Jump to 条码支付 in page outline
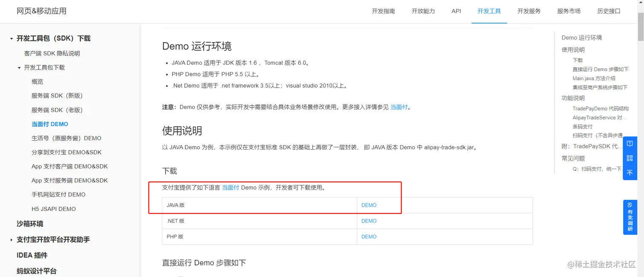This screenshot has width=644, height=277. tap(583, 127)
